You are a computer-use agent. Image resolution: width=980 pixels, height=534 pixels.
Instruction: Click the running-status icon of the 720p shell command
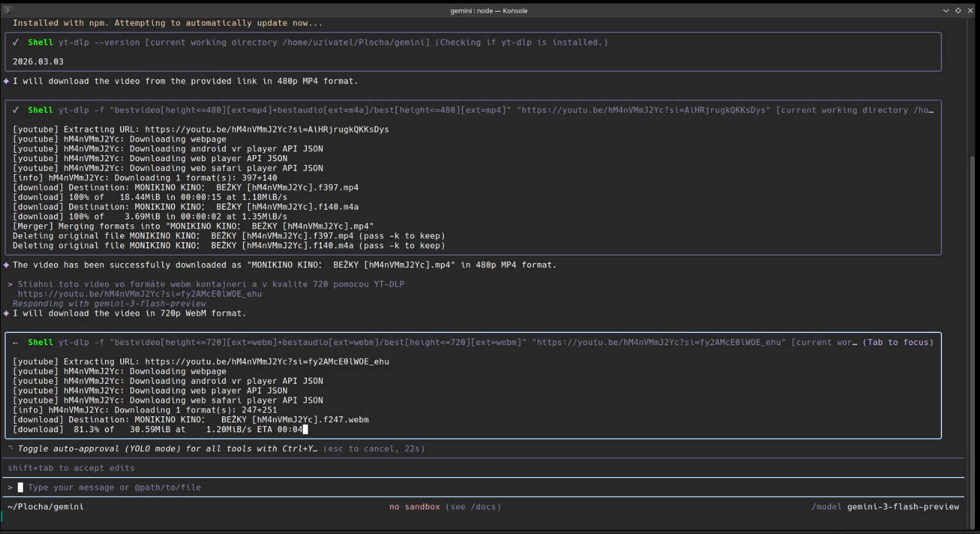pyautogui.click(x=15, y=343)
